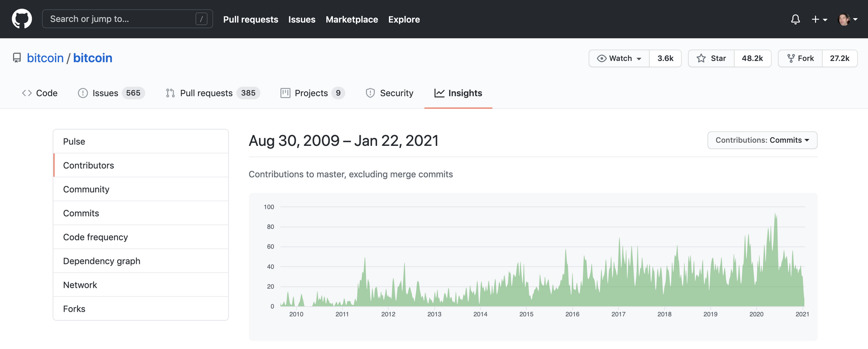
Task: Expand the plus create-new menu
Action: pyautogui.click(x=819, y=19)
